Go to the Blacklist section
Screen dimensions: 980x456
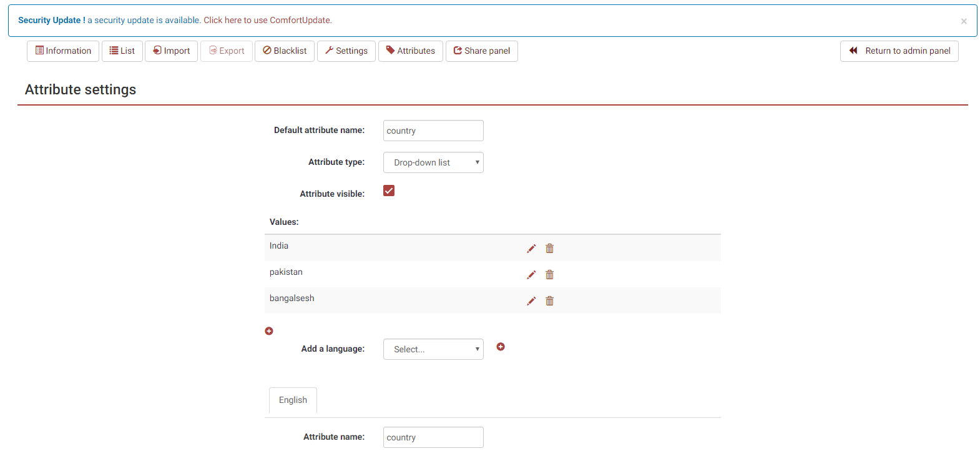tap(285, 51)
